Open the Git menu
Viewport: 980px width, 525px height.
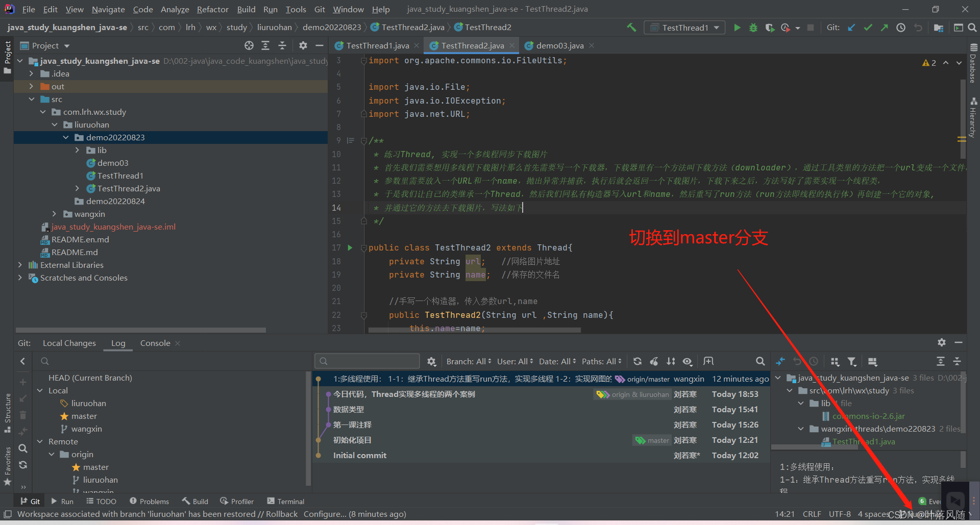[320, 9]
